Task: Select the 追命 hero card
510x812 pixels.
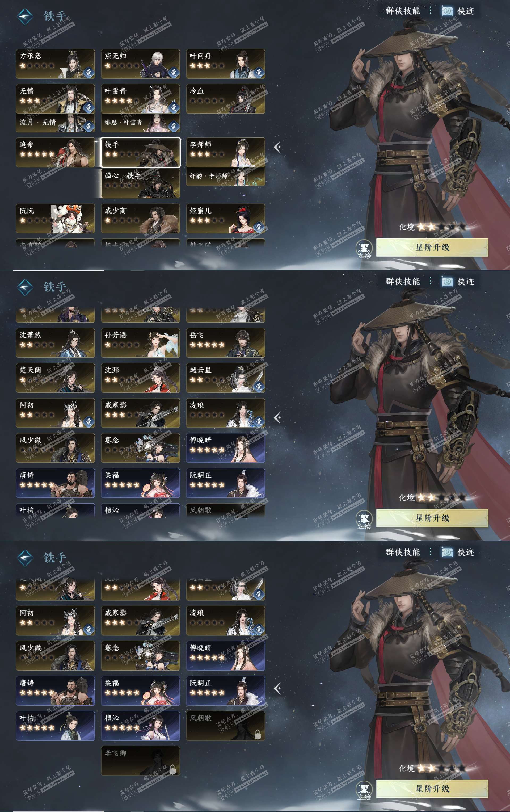Action: point(55,152)
